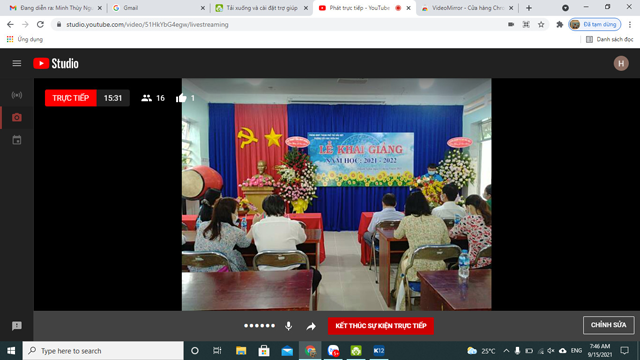Click the share arrow icon
Viewport: 640px width, 360px height.
311,326
